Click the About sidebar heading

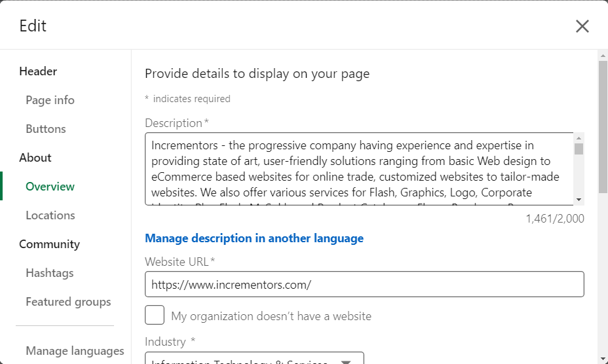35,158
